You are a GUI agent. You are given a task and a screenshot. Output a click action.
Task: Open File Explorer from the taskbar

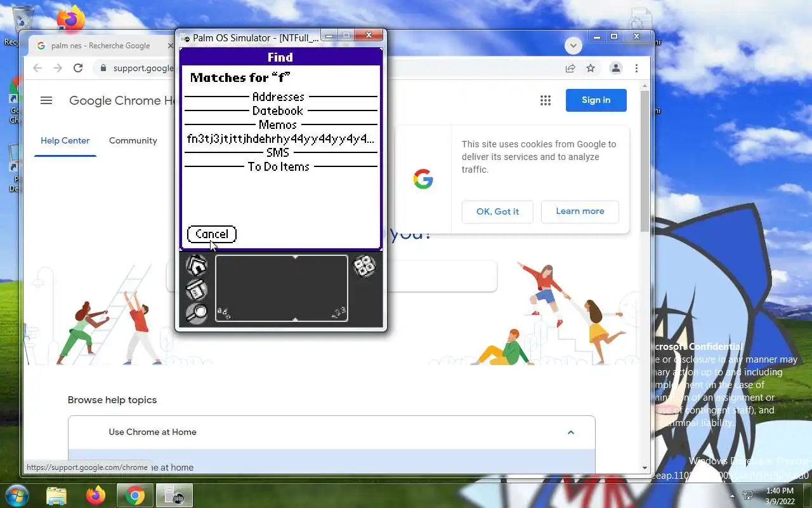[56, 495]
